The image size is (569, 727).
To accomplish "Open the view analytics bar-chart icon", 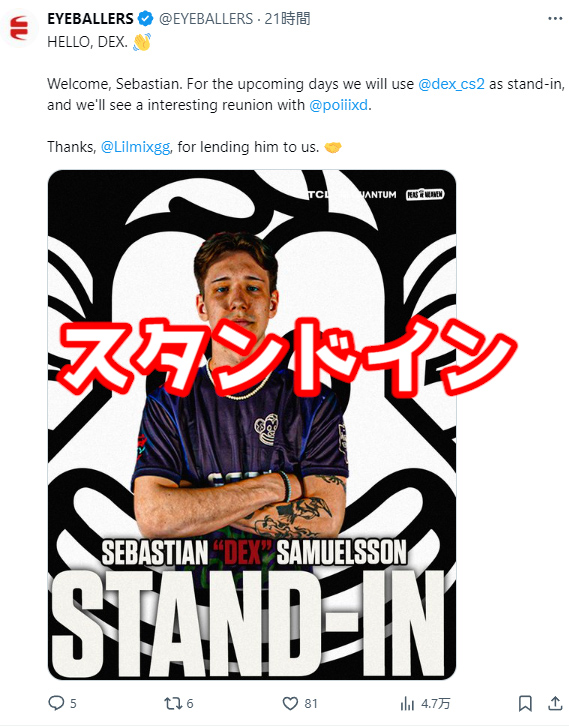I will [407, 704].
